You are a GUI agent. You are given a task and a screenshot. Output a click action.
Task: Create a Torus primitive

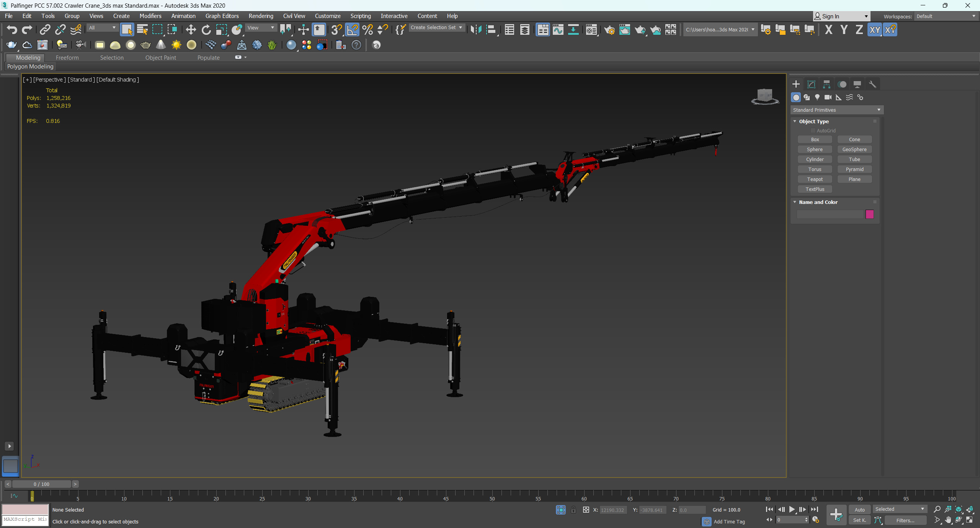click(x=815, y=169)
